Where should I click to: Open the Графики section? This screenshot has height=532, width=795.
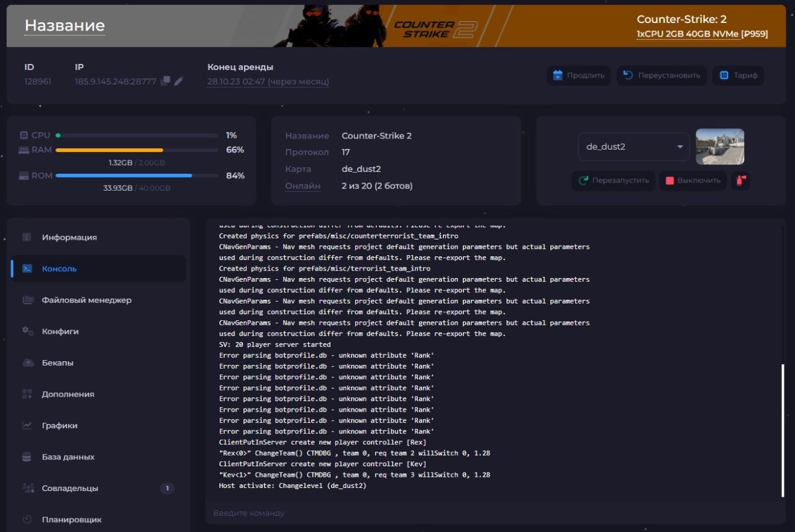pos(99,425)
